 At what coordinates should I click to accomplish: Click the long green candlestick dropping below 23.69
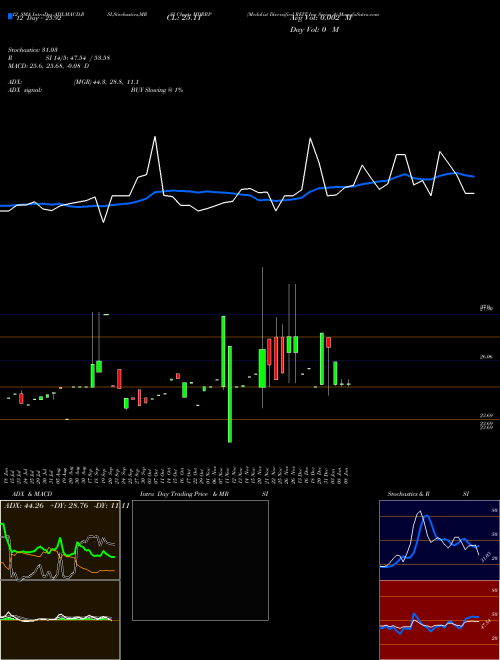pos(230,394)
